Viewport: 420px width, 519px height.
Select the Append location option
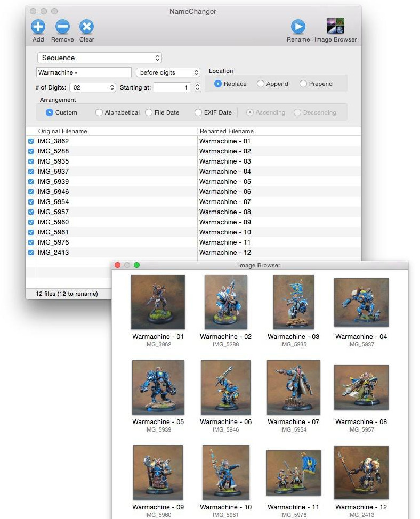click(261, 84)
